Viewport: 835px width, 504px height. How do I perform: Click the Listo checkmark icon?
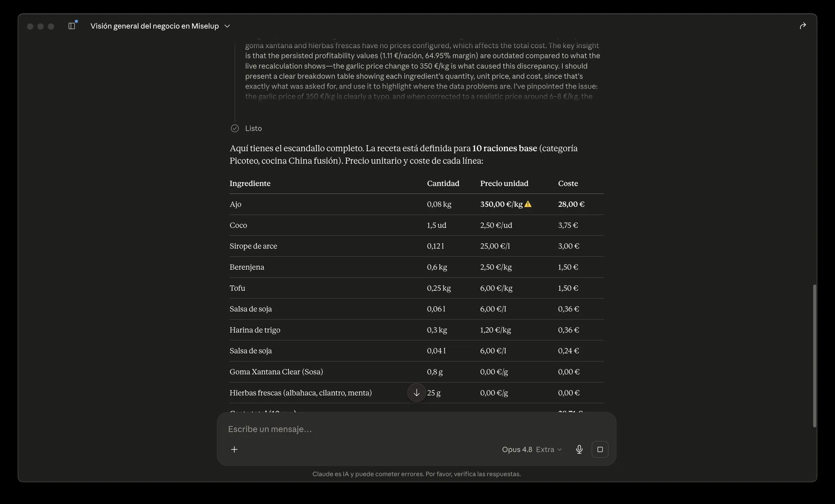click(x=235, y=128)
